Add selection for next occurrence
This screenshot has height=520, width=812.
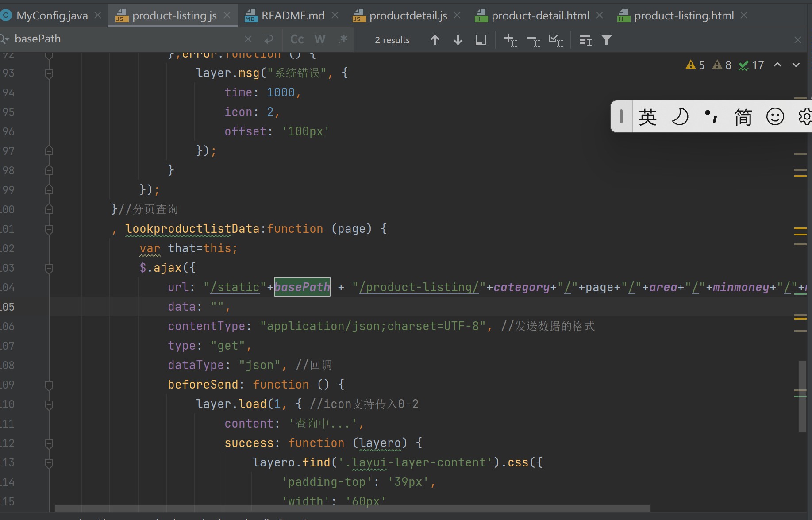(511, 40)
